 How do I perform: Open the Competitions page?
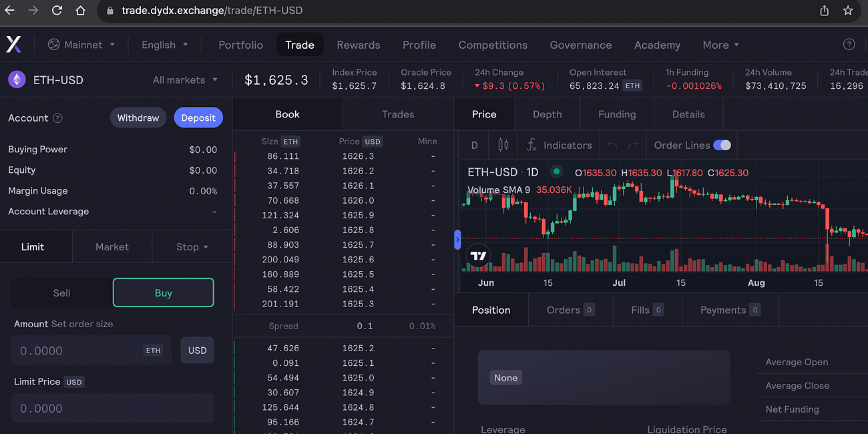click(493, 45)
